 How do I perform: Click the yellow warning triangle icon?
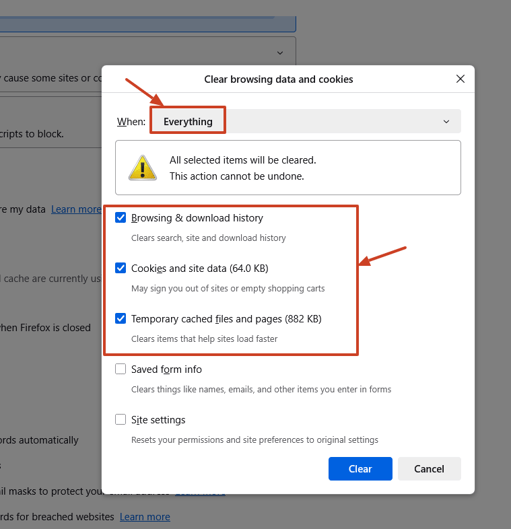(142, 168)
